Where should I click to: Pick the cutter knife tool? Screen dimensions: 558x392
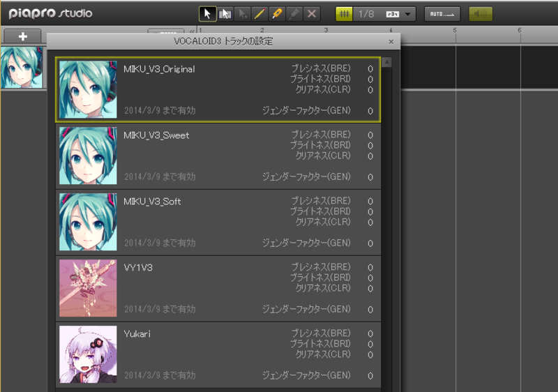(x=277, y=14)
